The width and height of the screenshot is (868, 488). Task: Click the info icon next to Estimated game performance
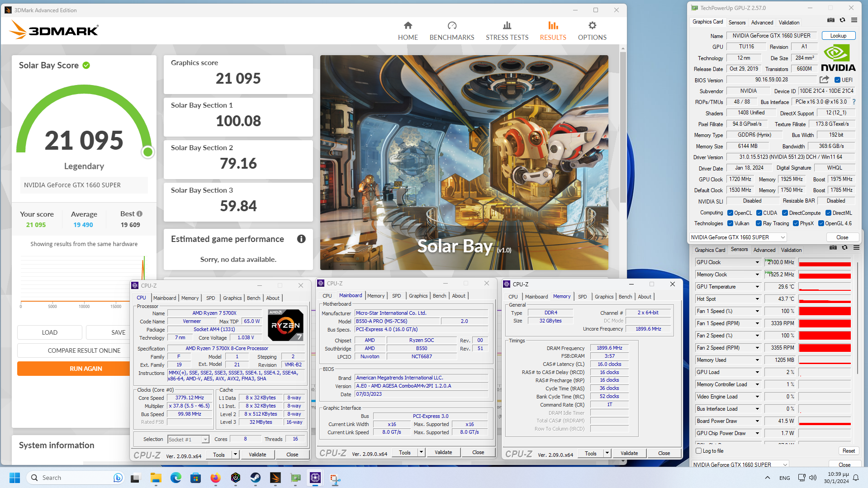point(301,239)
